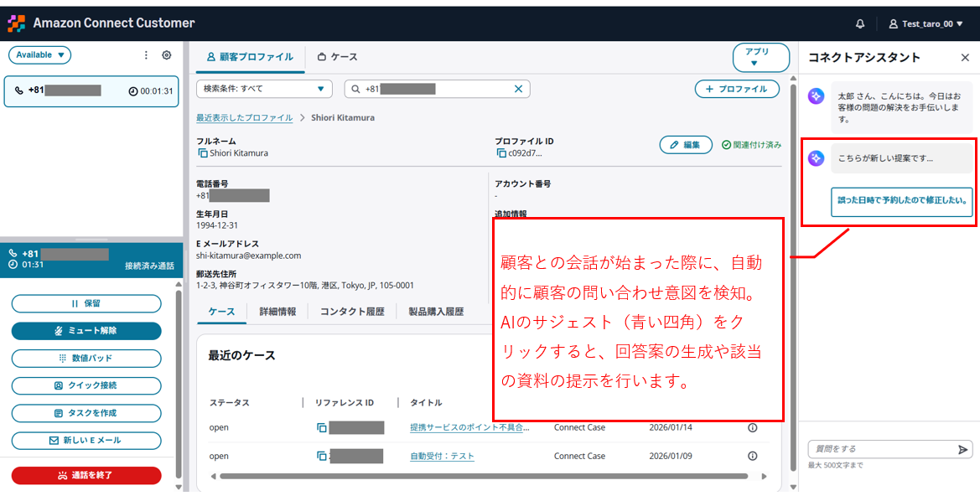Click the 接続済み通話 status label
The height and width of the screenshot is (501, 980).
(x=149, y=266)
